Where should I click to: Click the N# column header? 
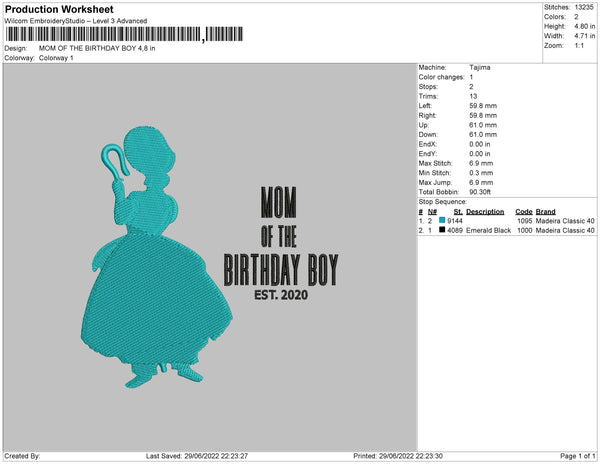point(432,212)
